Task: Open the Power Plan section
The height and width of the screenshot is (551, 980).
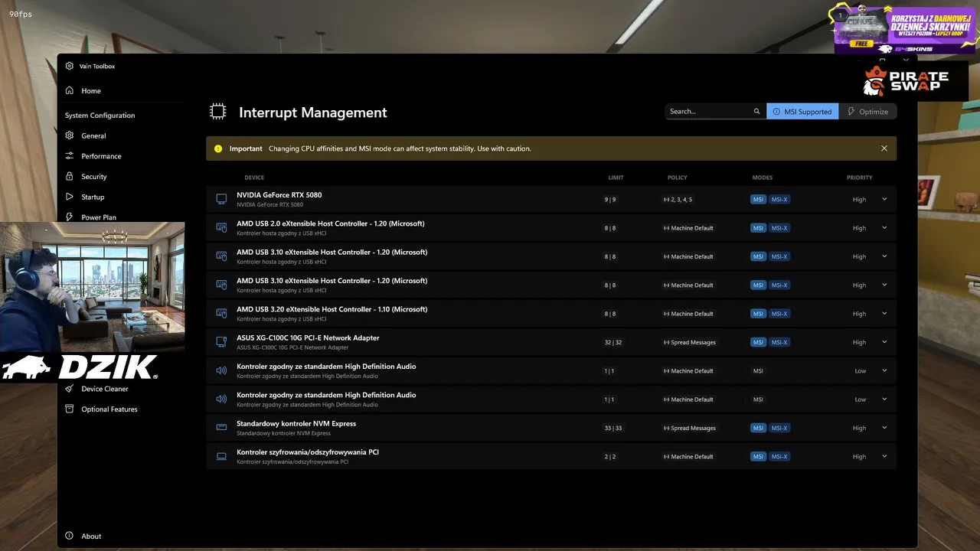Action: (x=99, y=217)
